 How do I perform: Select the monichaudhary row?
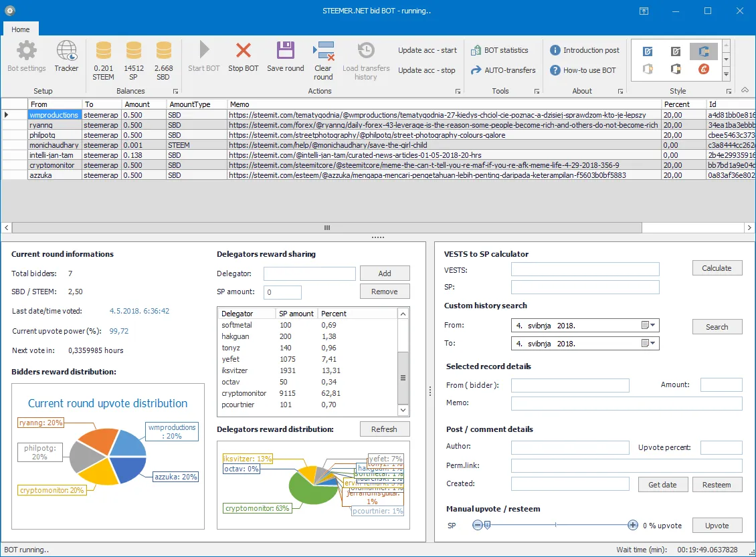point(377,145)
